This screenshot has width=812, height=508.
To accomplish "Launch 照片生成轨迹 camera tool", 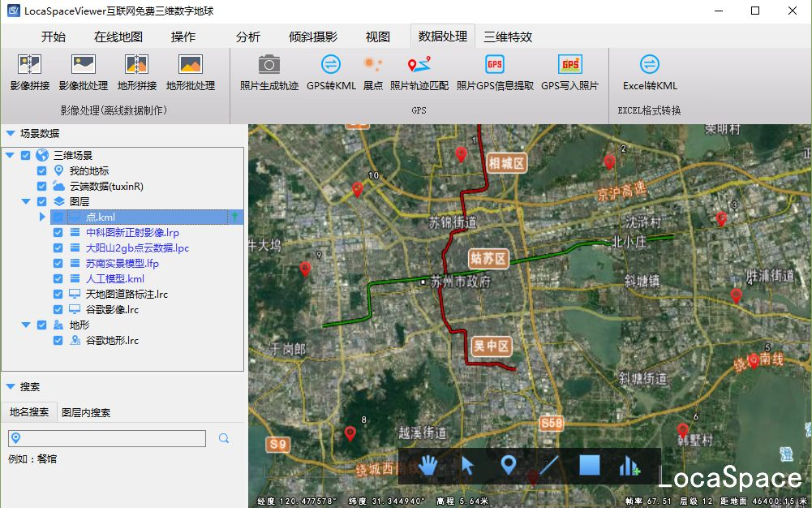I will [x=269, y=72].
